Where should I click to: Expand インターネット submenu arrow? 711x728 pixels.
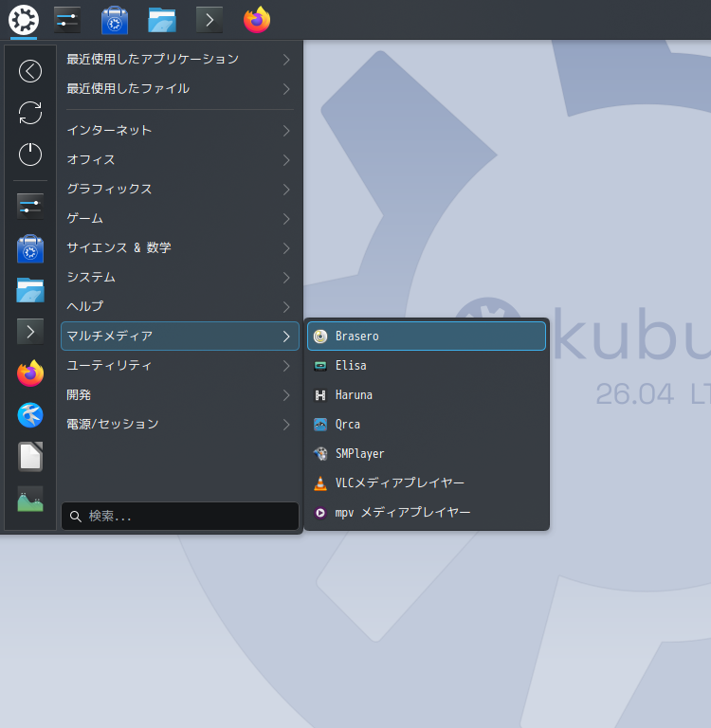286,131
